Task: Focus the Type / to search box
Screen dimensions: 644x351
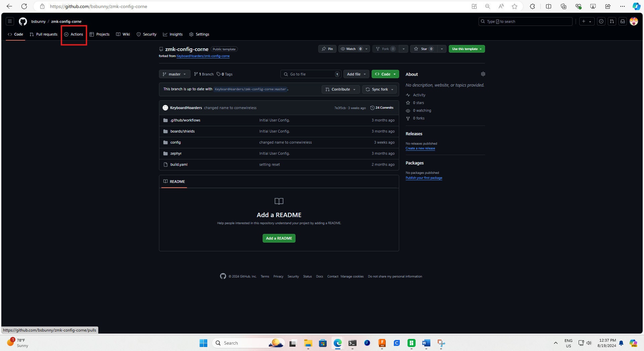Action: (x=525, y=21)
